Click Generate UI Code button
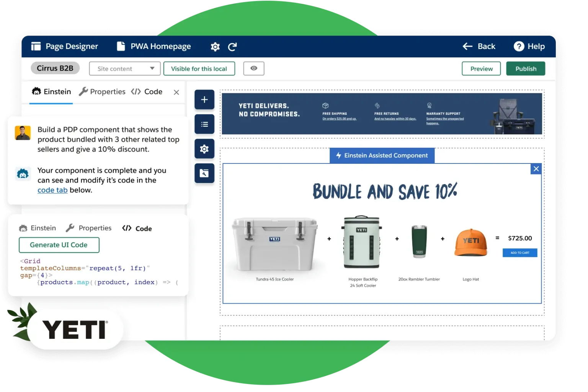 pos(59,245)
